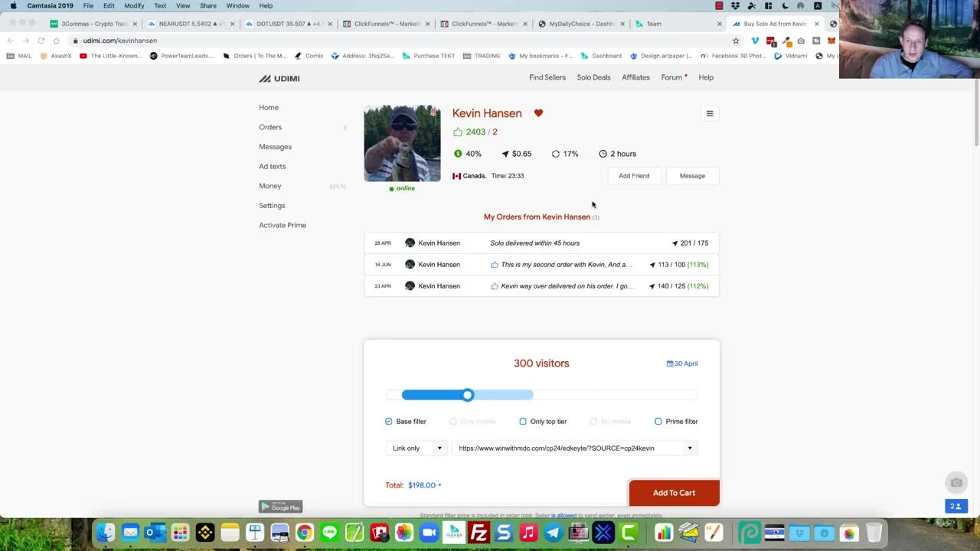Open the LINE app from the Dock

click(330, 533)
